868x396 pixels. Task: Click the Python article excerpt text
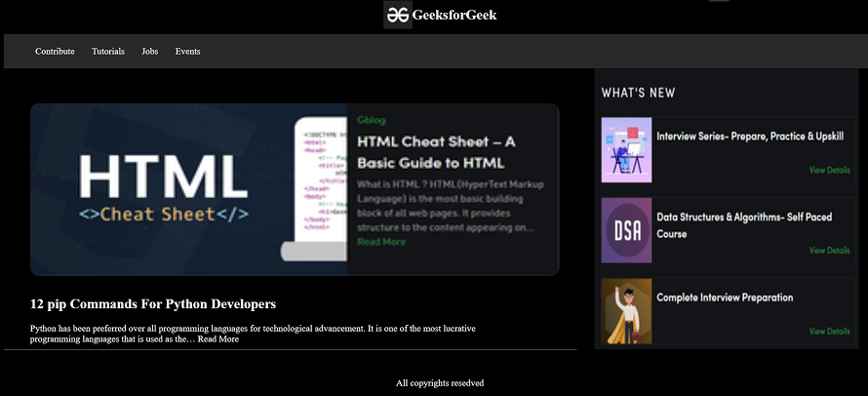coord(253,334)
